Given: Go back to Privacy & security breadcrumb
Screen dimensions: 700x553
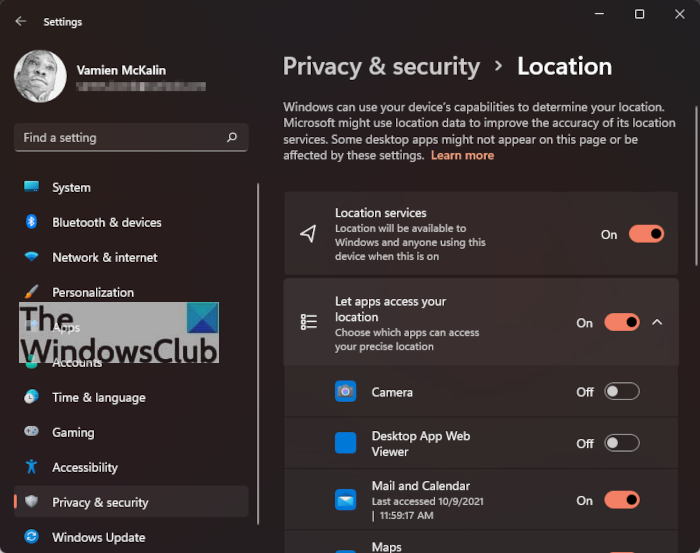Looking at the screenshot, I should [381, 67].
